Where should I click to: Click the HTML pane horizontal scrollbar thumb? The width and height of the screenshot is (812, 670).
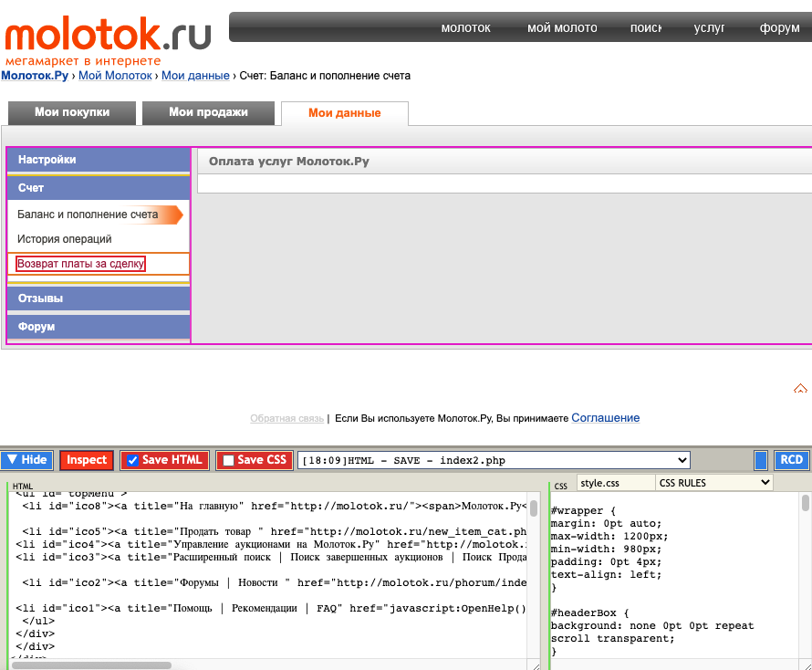(91, 665)
